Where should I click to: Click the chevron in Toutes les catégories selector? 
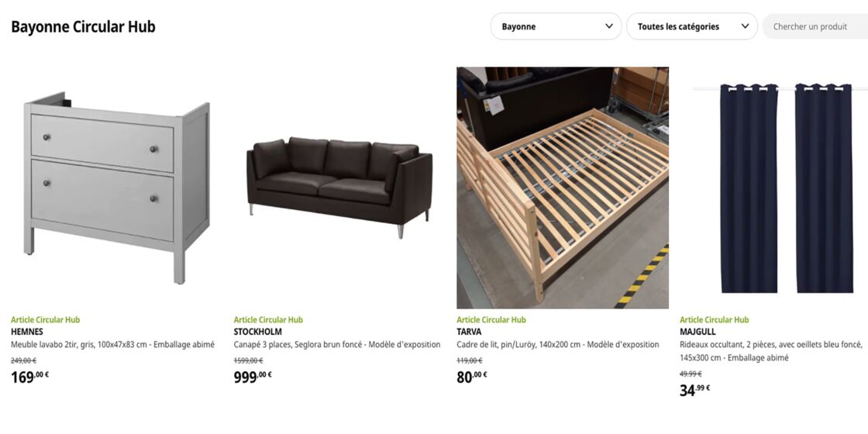click(745, 26)
